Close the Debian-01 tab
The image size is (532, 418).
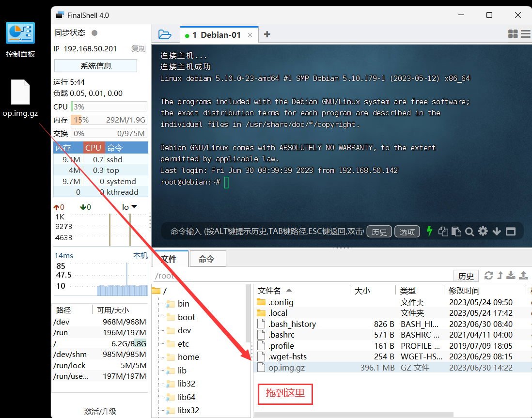click(x=250, y=35)
